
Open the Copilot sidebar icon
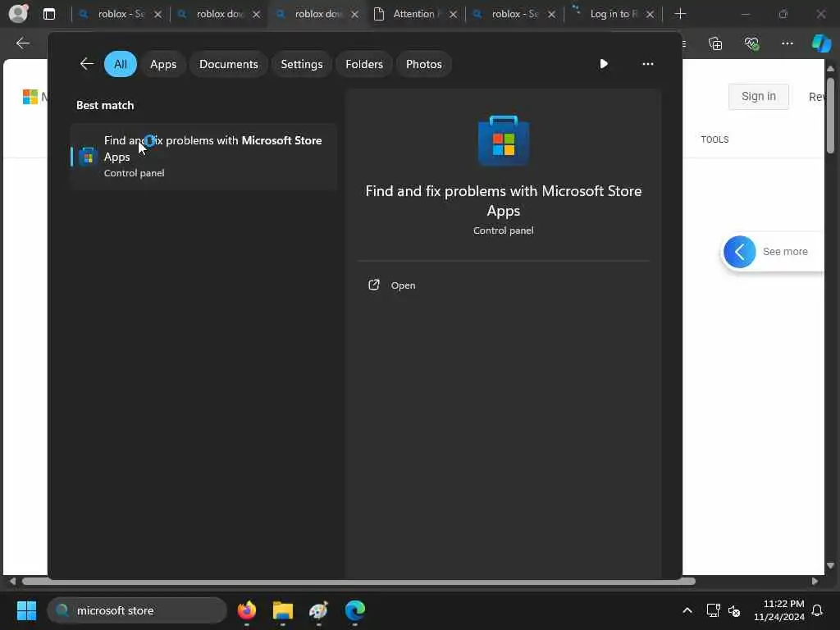(821, 43)
